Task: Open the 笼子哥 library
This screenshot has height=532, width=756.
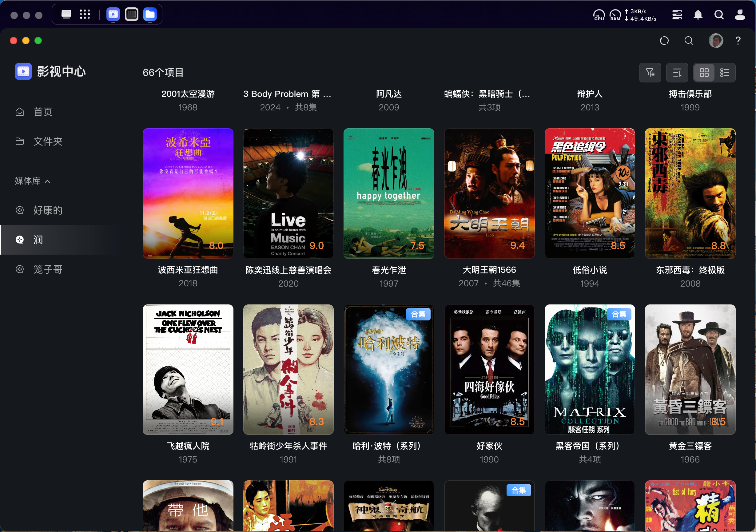Action: 48,269
